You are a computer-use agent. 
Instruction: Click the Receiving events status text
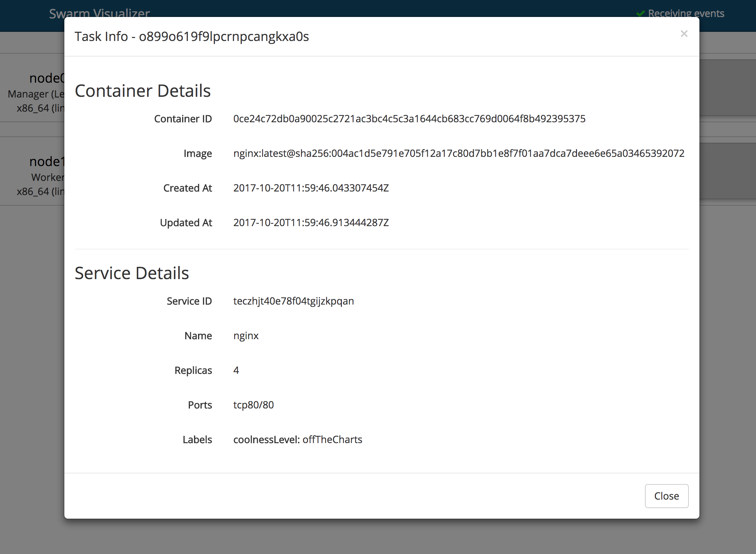[686, 13]
